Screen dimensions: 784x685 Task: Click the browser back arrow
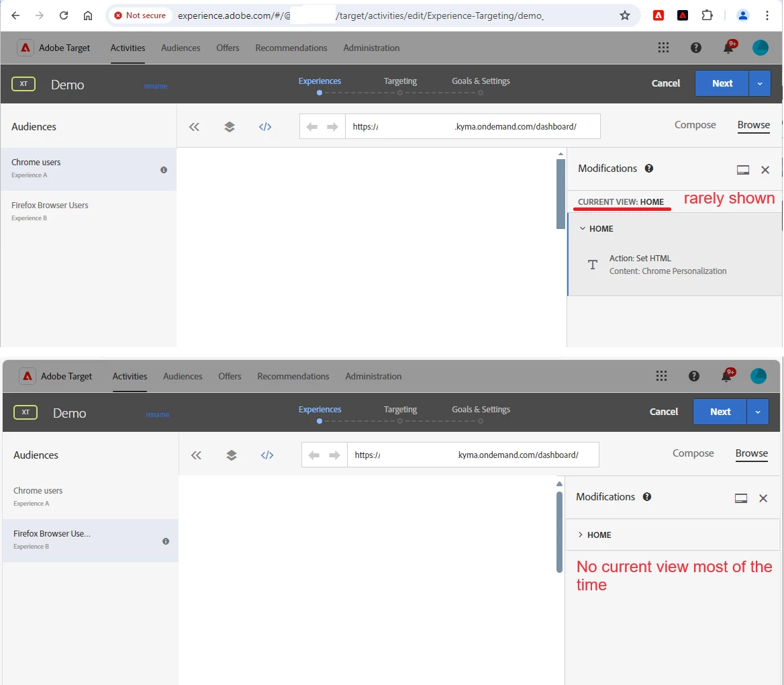(x=15, y=15)
